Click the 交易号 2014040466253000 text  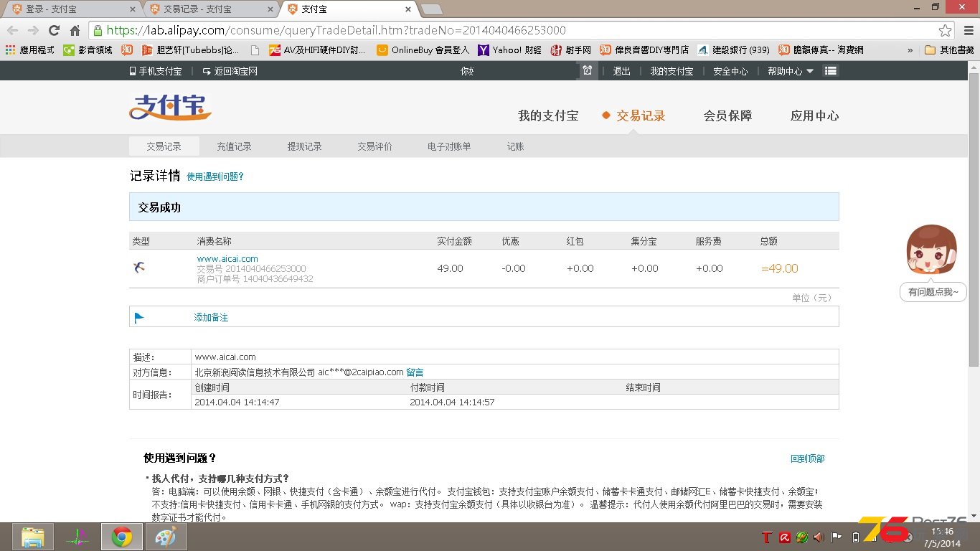tap(252, 268)
